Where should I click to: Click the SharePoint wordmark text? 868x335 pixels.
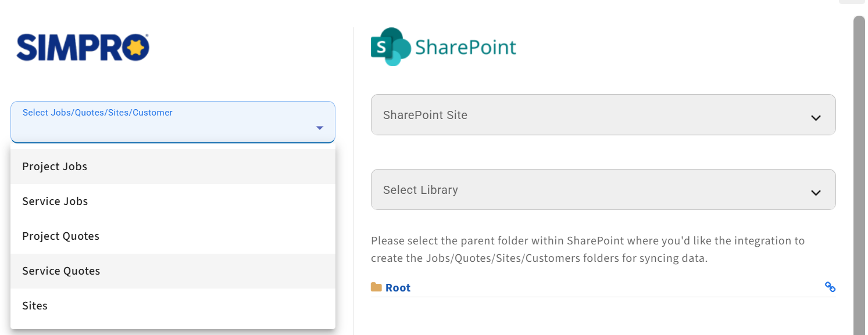pyautogui.click(x=466, y=46)
